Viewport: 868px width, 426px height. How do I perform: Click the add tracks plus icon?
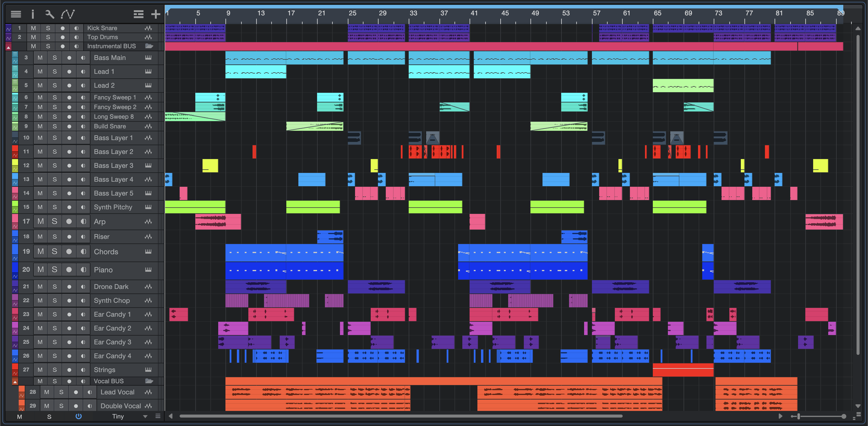[156, 14]
